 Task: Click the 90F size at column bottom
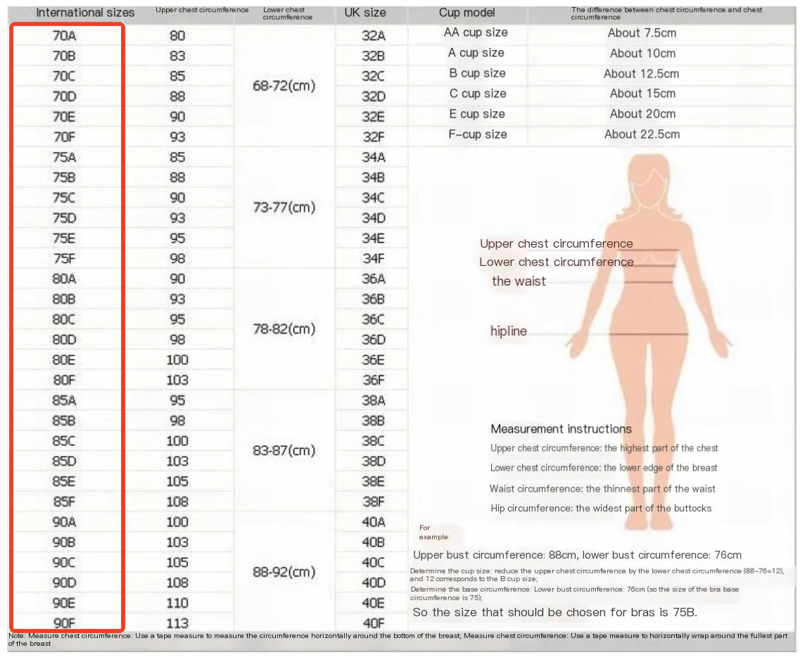pos(64,623)
